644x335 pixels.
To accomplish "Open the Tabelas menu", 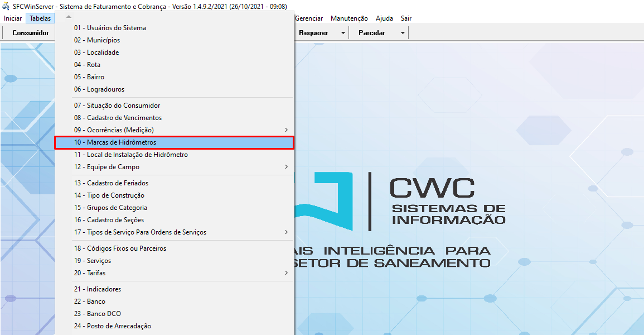I will [x=40, y=18].
